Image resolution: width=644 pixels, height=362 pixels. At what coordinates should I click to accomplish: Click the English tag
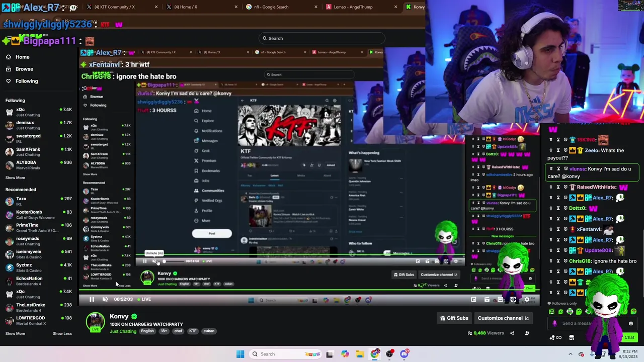click(x=147, y=331)
